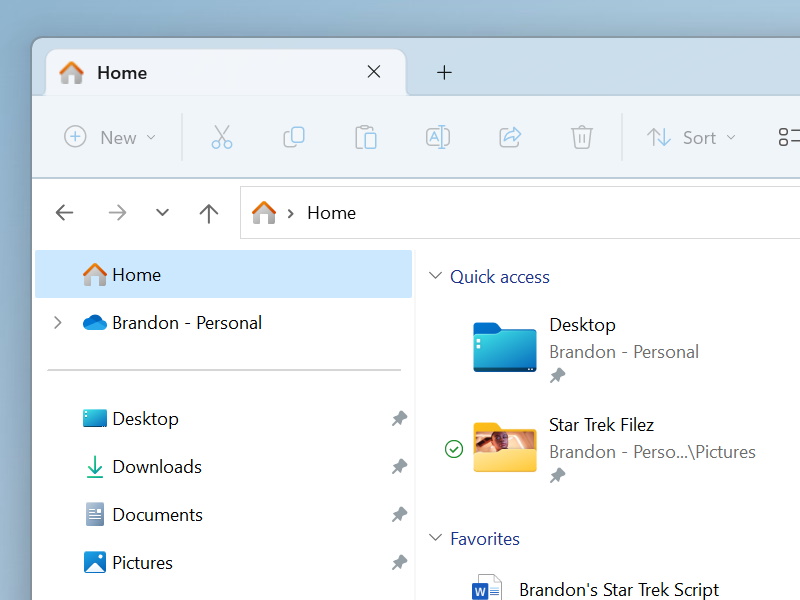Image resolution: width=800 pixels, height=600 pixels.
Task: Click pin icon next to Pictures
Action: pos(399,563)
